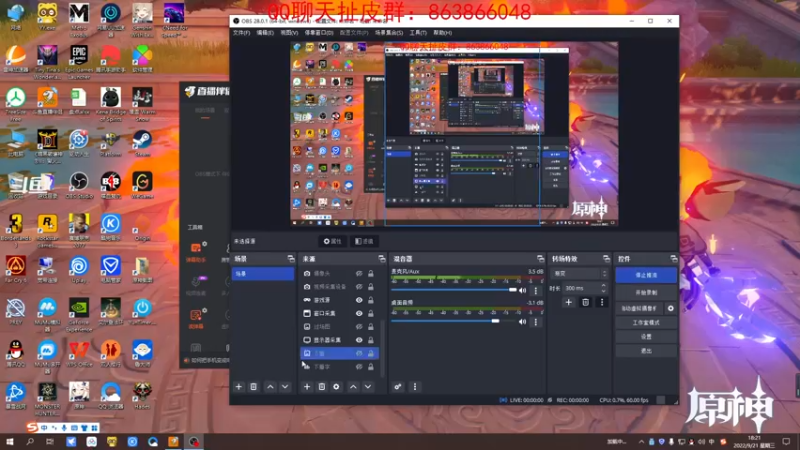Open Steam desktop shortcut
The image size is (800, 450).
coord(142,142)
